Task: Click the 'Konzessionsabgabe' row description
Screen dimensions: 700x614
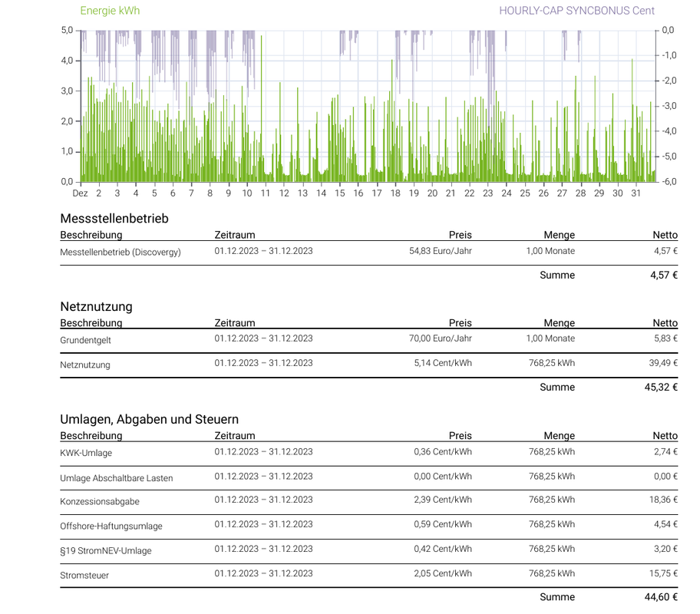Action: pos(100,501)
